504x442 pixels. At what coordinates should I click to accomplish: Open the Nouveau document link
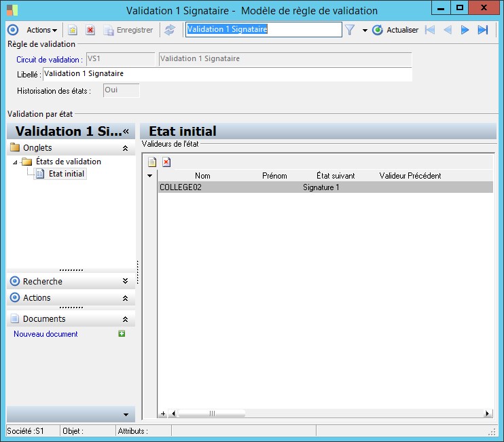point(46,334)
